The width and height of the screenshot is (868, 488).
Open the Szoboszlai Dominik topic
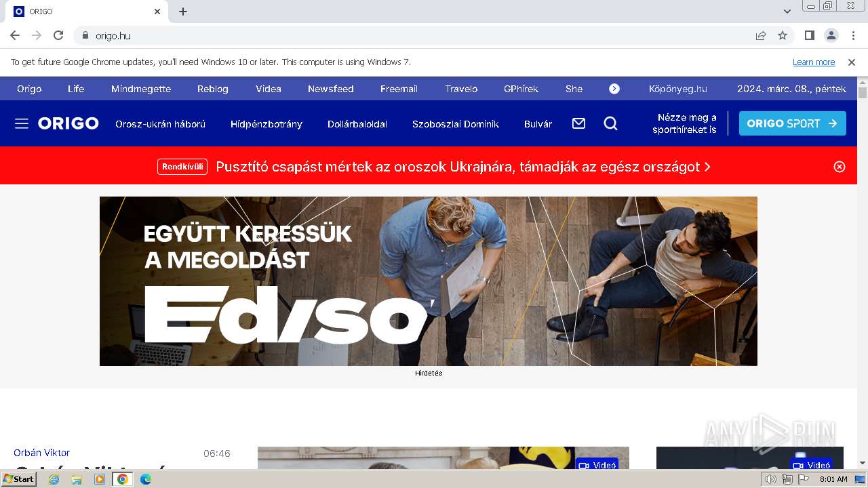(x=456, y=124)
